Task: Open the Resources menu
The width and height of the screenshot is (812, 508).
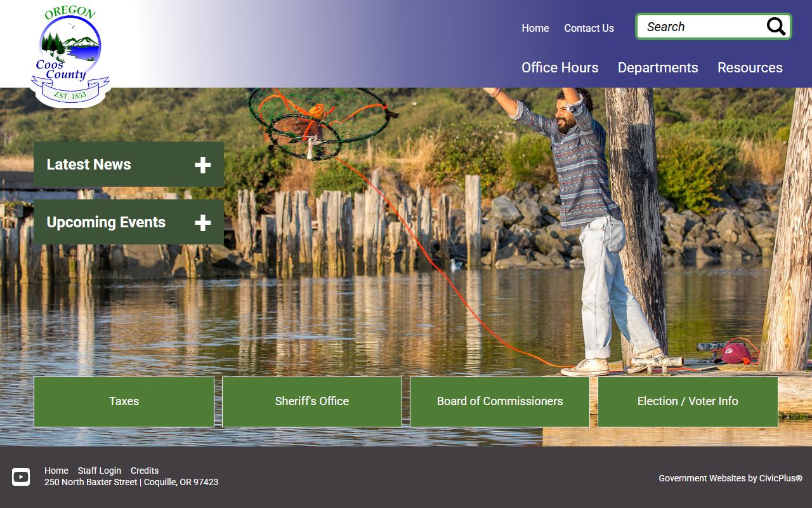Action: click(x=750, y=67)
